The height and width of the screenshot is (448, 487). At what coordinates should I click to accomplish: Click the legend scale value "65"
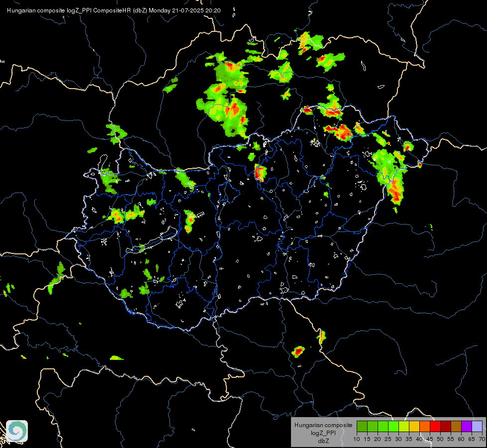point(472,439)
